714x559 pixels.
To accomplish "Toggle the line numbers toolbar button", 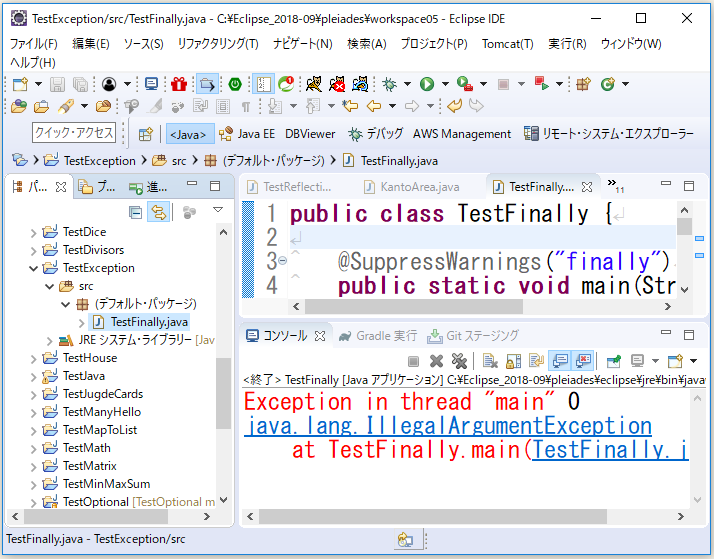I will [x=263, y=84].
